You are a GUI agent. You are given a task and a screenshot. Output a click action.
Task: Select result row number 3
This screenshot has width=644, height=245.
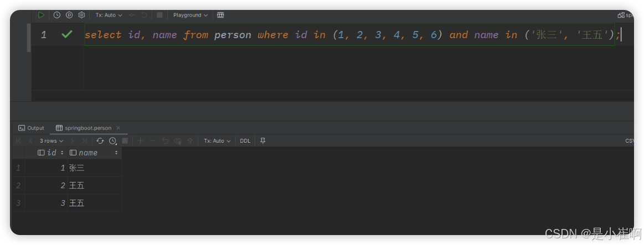(x=18, y=203)
